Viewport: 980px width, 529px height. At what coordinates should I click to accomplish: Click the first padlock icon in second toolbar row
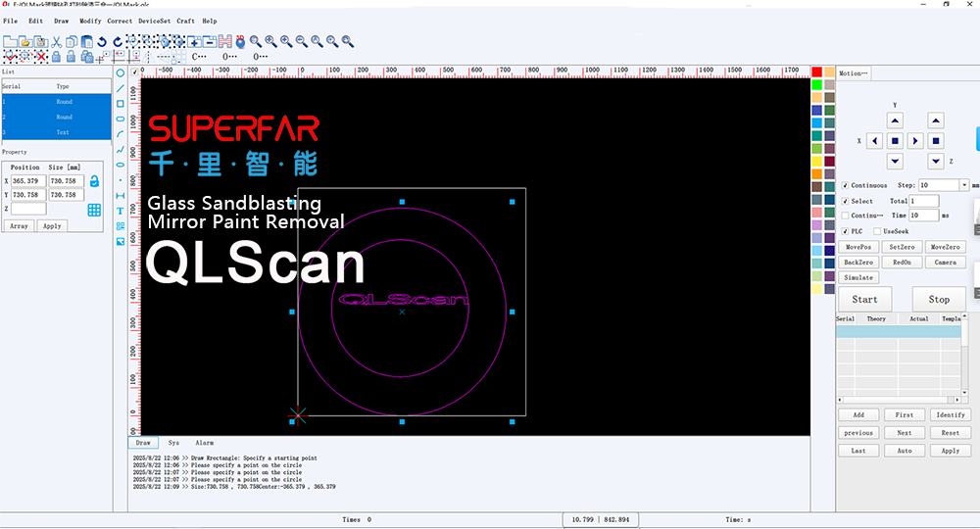click(56, 57)
